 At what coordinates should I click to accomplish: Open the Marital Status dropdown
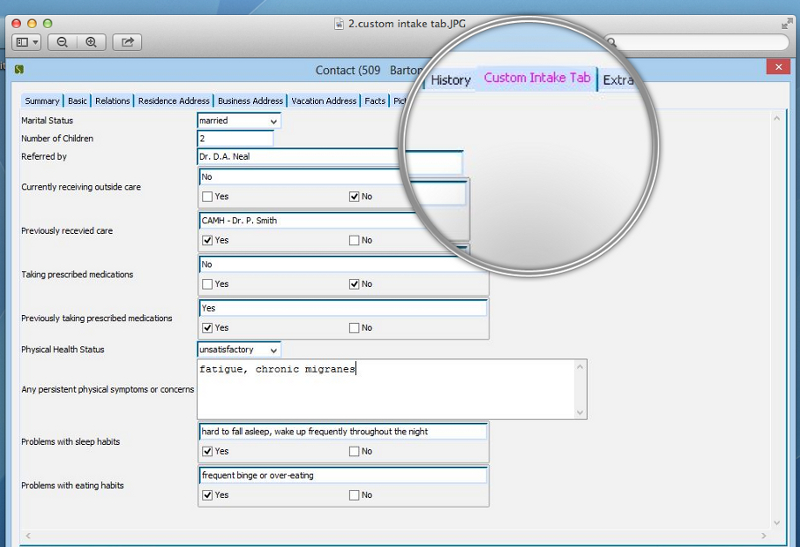coord(239,121)
